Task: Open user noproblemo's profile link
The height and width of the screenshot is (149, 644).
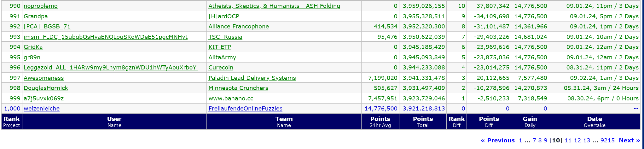Action: [40, 6]
